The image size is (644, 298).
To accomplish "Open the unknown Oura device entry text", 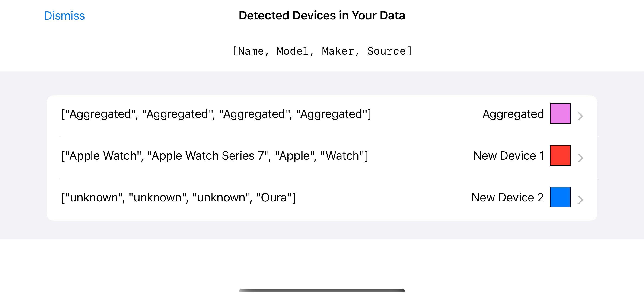I will [179, 198].
